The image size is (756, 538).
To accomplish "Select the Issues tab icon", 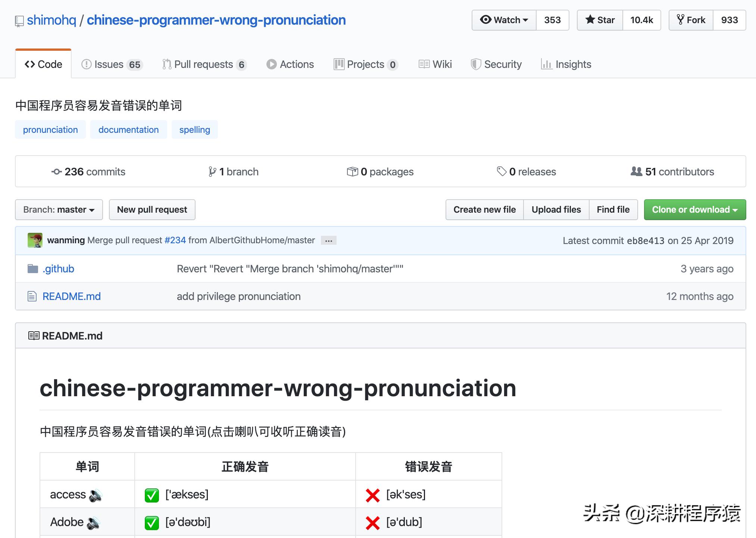I will coord(86,64).
